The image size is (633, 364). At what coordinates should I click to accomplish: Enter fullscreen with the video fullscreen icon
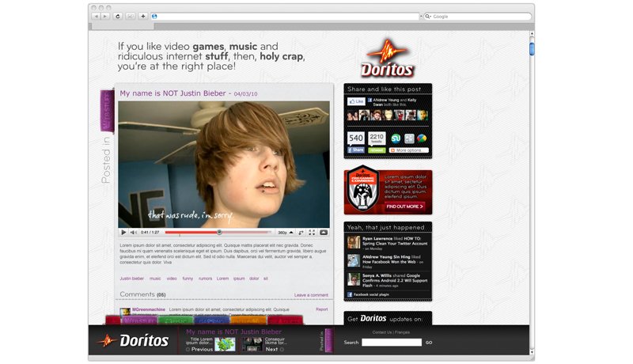pyautogui.click(x=312, y=233)
